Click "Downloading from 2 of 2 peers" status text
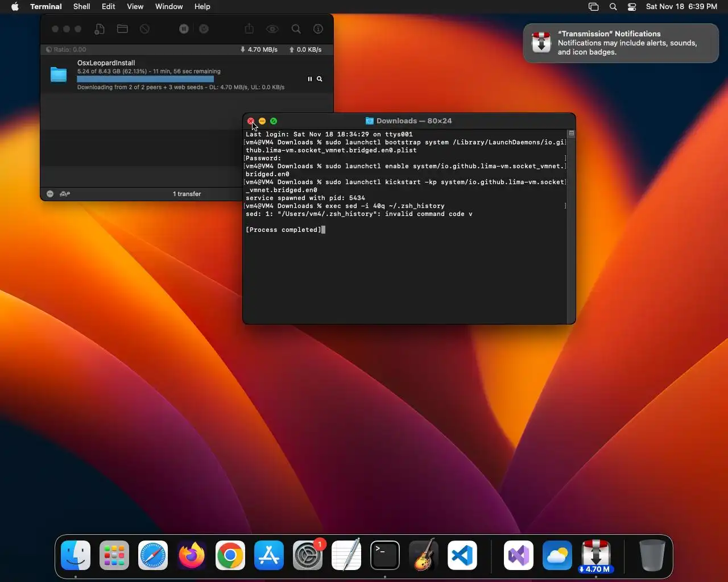 (181, 87)
